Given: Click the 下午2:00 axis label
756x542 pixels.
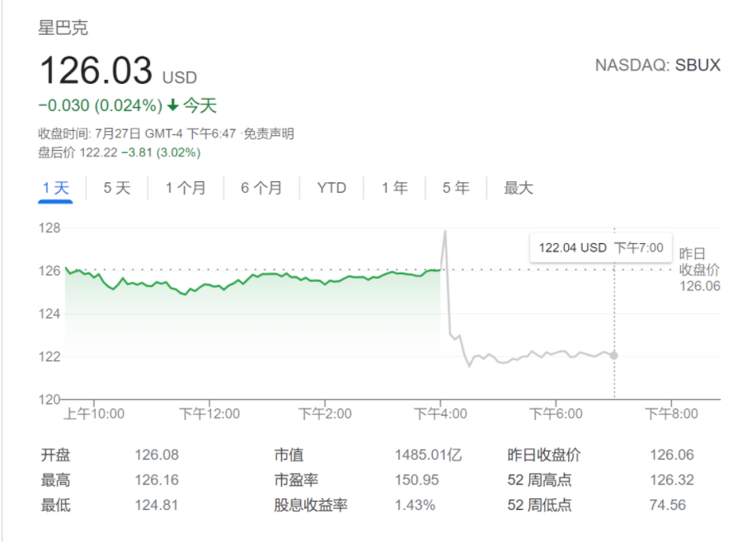Looking at the screenshot, I should click(325, 414).
